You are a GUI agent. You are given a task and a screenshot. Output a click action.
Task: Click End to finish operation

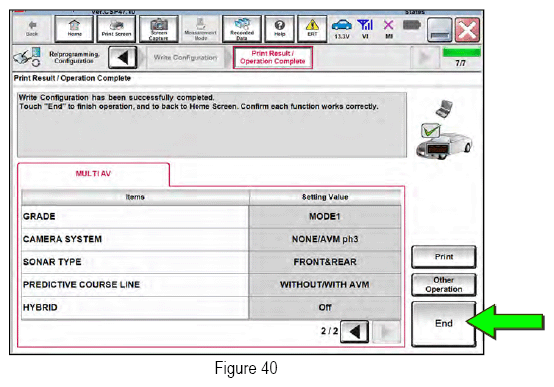click(x=444, y=324)
